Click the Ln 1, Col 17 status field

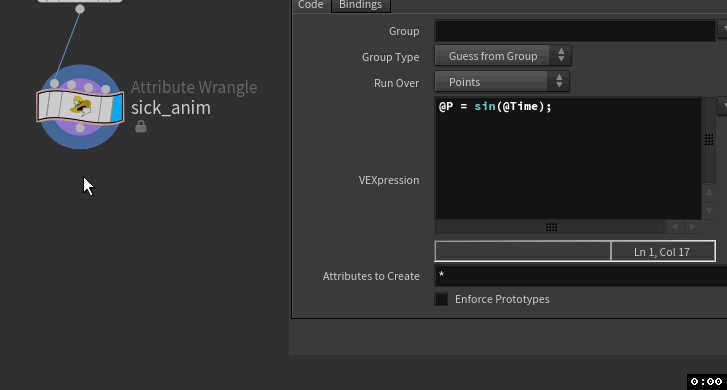pos(663,252)
